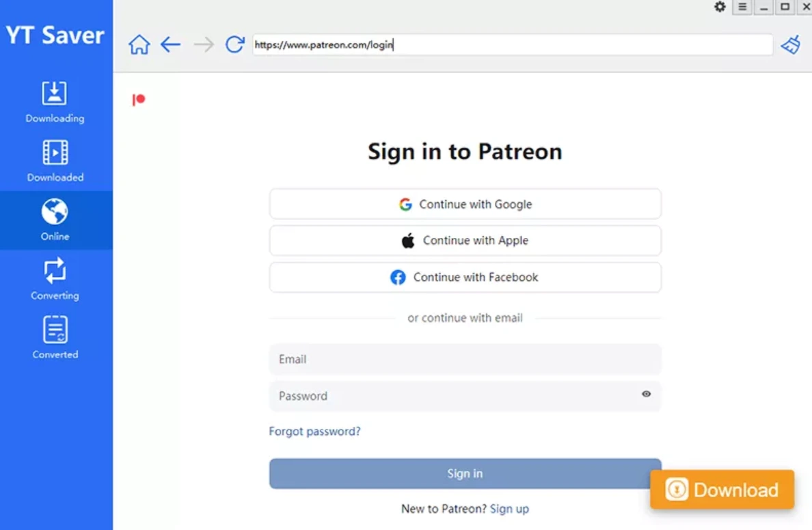The height and width of the screenshot is (530, 812).
Task: Navigate back to the previous page
Action: pyautogui.click(x=170, y=44)
